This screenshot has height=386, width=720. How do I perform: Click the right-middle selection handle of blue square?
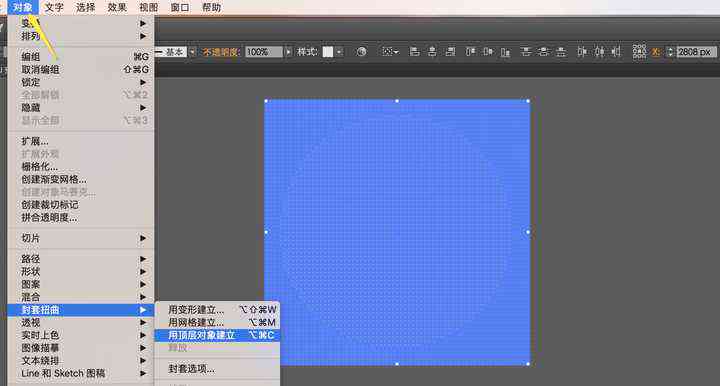[528, 232]
